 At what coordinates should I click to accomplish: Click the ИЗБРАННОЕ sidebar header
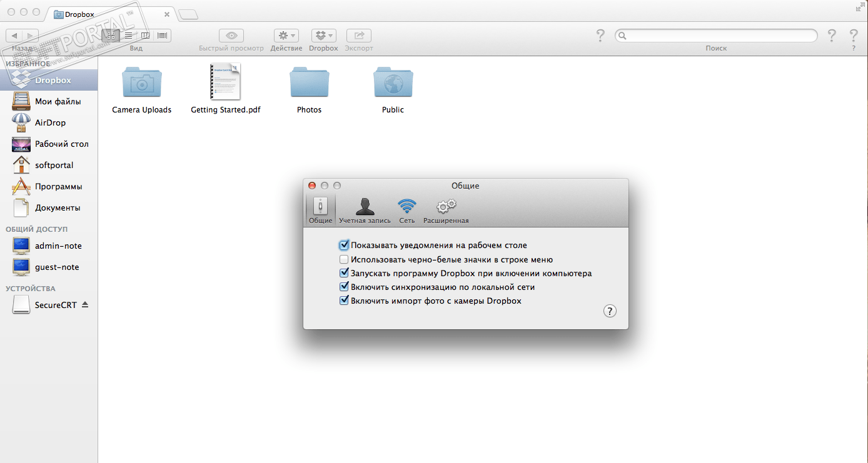(x=28, y=63)
